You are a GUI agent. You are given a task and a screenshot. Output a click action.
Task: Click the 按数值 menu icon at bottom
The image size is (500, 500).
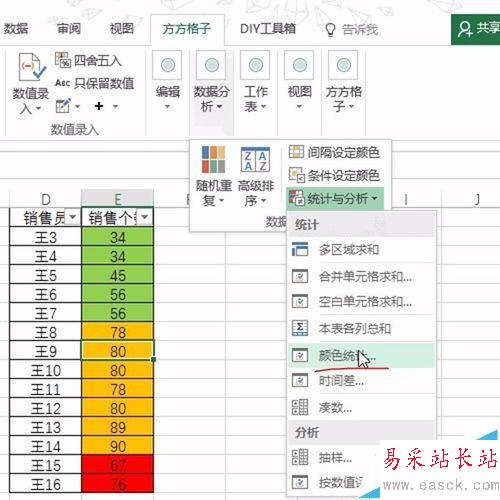(x=300, y=482)
